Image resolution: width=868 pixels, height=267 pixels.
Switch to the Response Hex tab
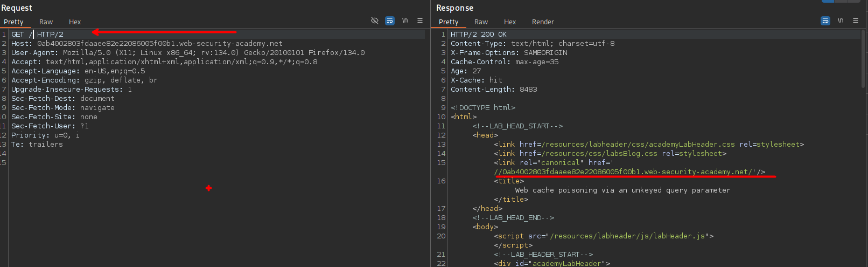pos(510,22)
